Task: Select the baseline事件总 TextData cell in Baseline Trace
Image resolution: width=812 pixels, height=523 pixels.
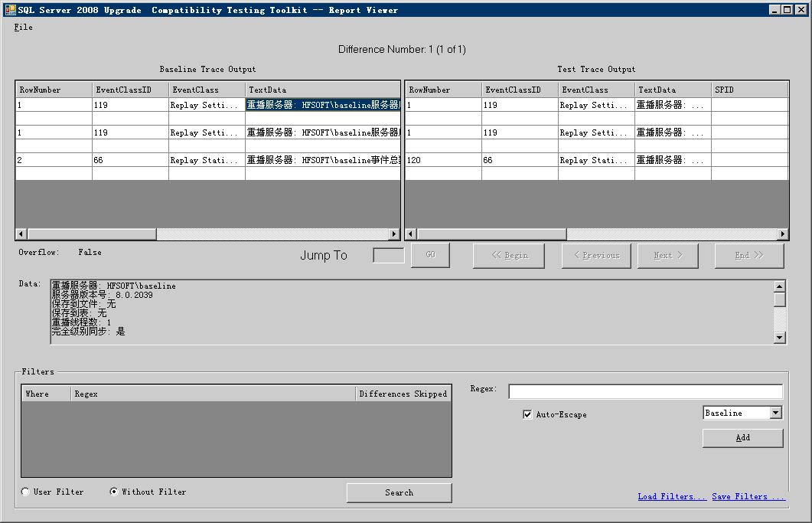Action: (x=323, y=160)
